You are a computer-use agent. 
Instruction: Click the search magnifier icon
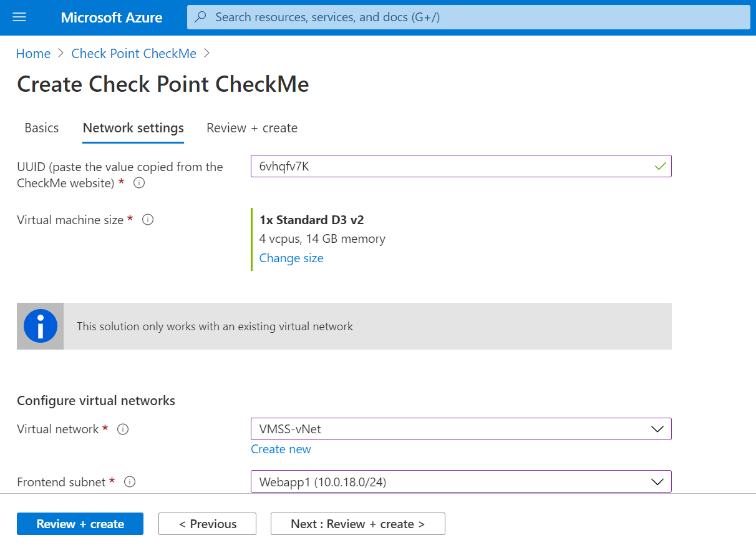(200, 17)
